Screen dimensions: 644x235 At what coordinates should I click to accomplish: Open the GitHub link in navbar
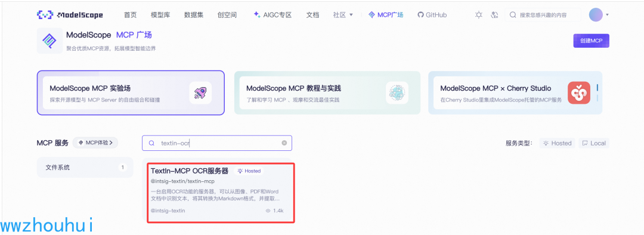(x=432, y=15)
